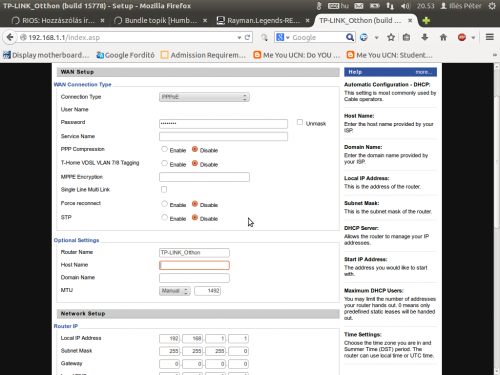
Task: Click the search magnifier in Google box
Action: coord(349,37)
